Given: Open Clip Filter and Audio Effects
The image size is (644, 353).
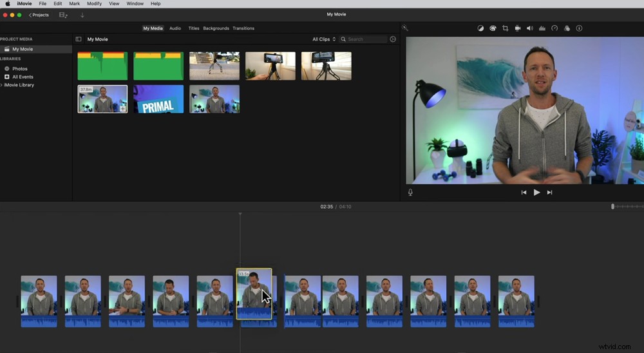Looking at the screenshot, I should tap(567, 28).
